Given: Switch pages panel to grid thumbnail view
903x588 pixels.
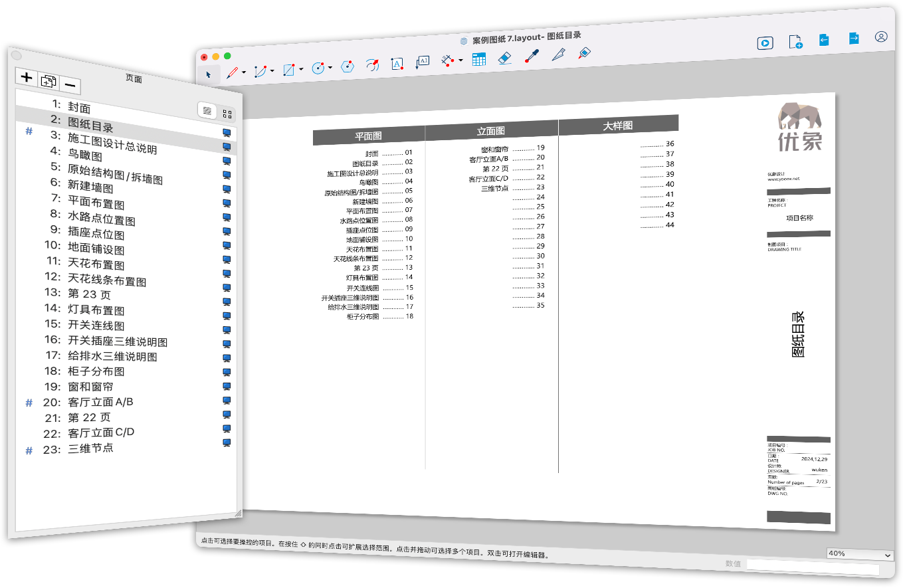Looking at the screenshot, I should (x=227, y=114).
